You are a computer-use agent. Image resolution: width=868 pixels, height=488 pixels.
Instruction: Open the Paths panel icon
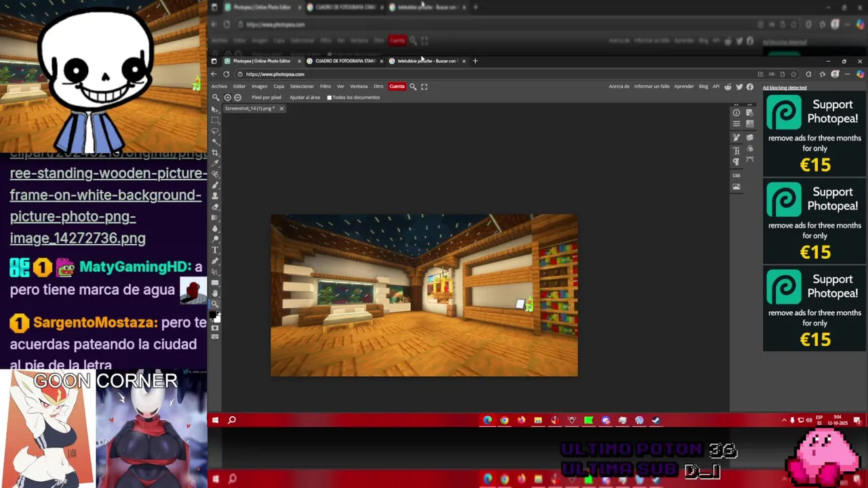pos(750,159)
